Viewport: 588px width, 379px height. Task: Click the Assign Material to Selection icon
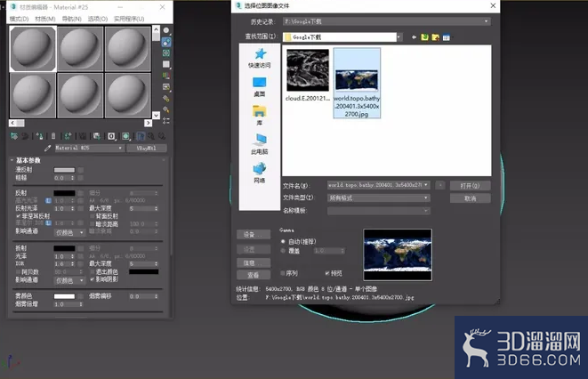point(39,136)
